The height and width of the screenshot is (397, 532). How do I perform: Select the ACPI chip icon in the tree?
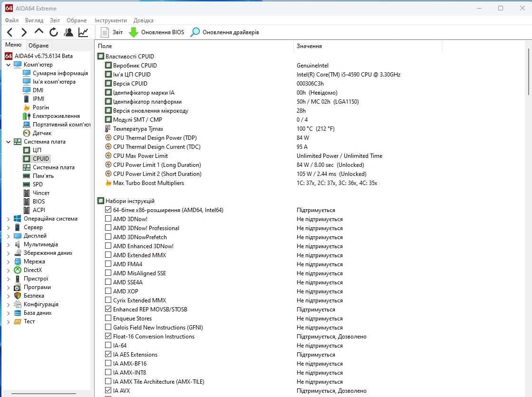pos(27,210)
